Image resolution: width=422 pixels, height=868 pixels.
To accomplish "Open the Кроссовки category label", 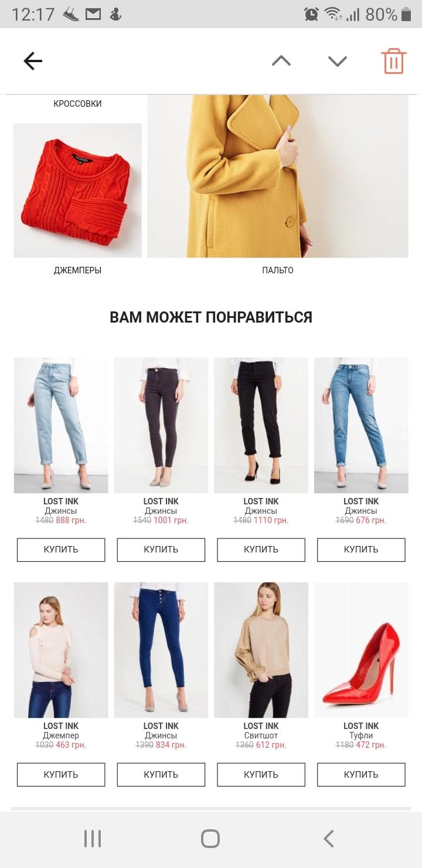I will [x=77, y=104].
